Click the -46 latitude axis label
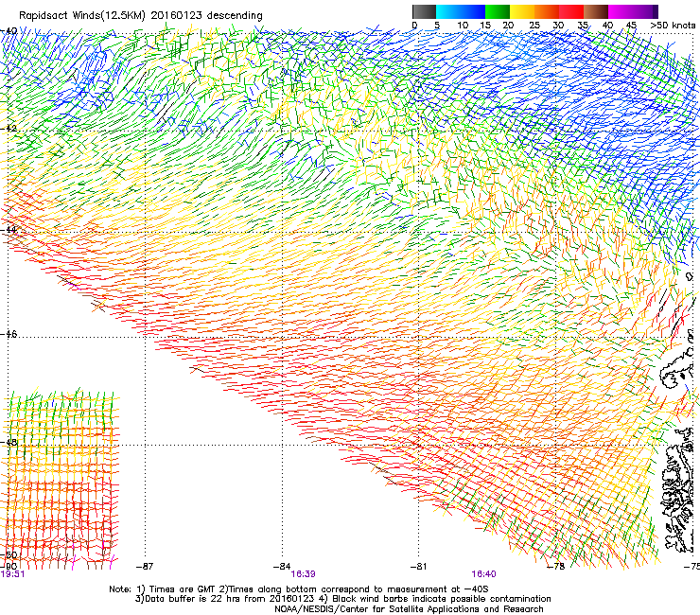 point(9,334)
